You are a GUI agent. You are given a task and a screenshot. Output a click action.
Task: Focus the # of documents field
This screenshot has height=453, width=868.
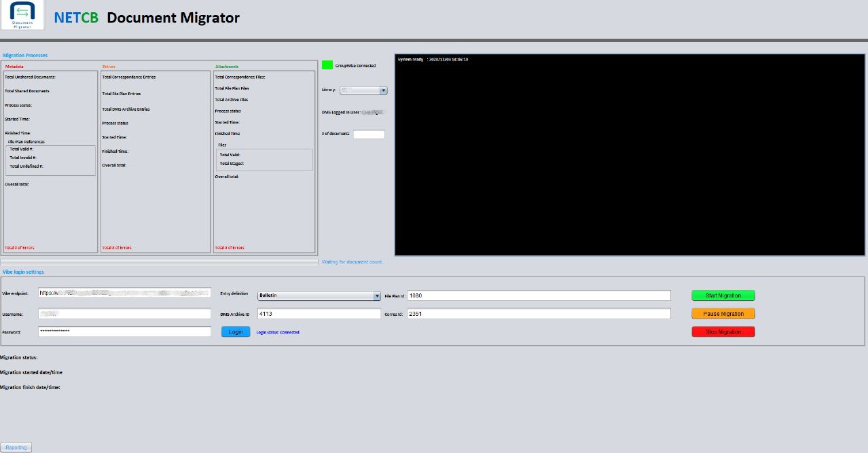[369, 134]
